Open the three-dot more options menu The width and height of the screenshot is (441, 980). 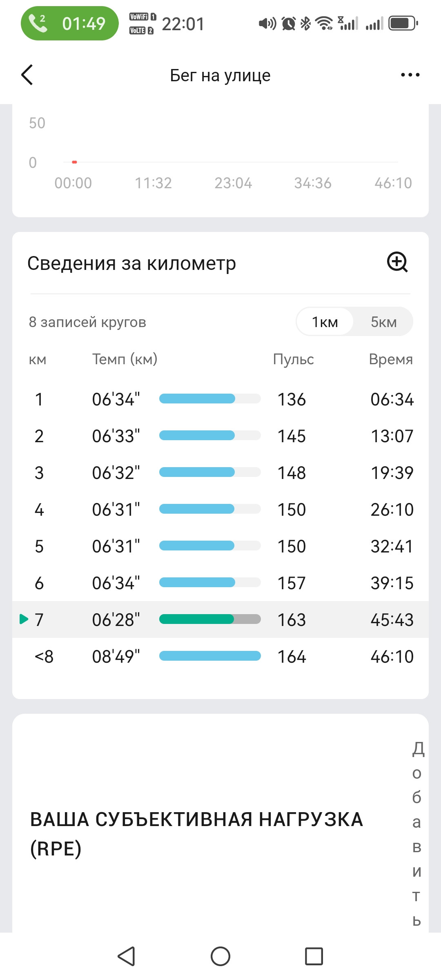tap(410, 75)
